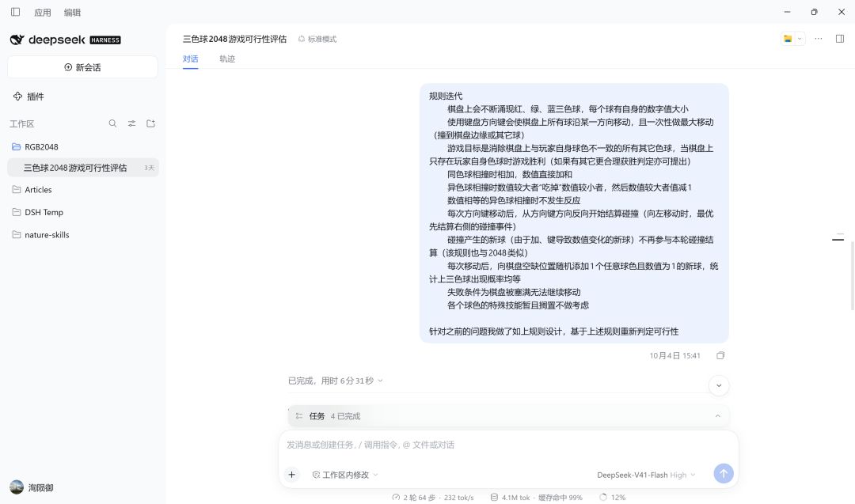Open the three-dot more options menu

tap(818, 39)
